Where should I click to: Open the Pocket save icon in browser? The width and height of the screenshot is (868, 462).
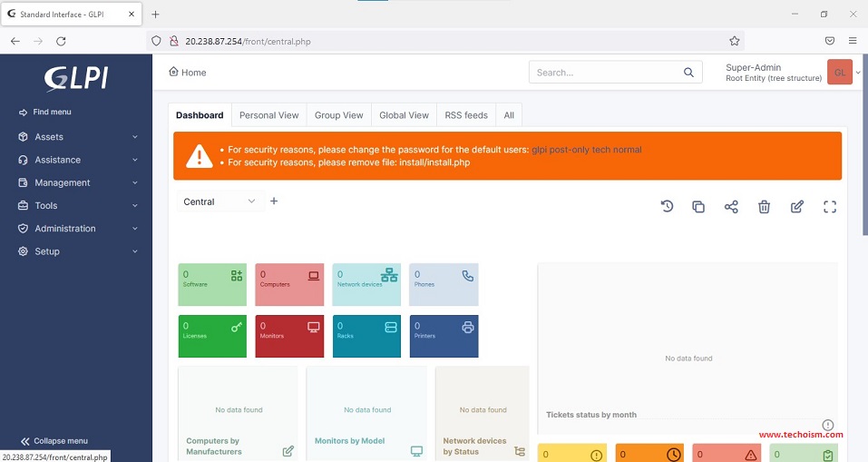click(x=830, y=41)
